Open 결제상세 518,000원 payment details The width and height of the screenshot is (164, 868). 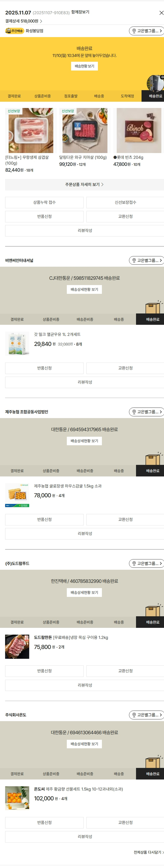pyautogui.click(x=24, y=21)
